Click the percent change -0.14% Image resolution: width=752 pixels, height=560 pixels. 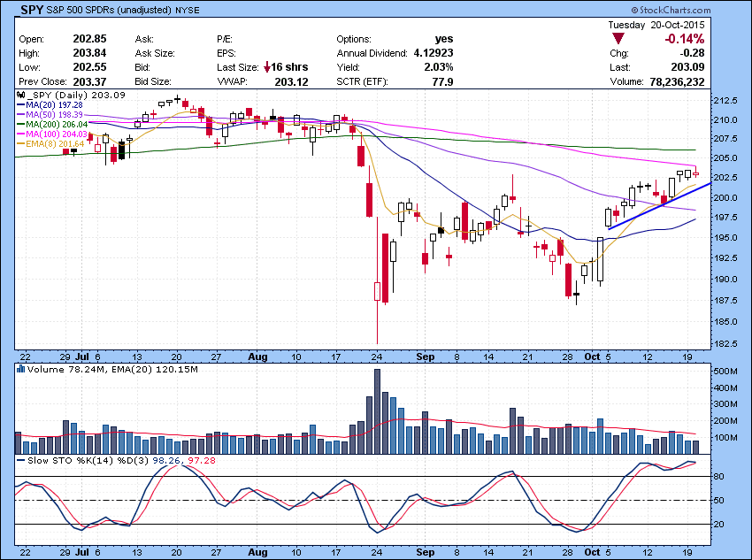(685, 39)
